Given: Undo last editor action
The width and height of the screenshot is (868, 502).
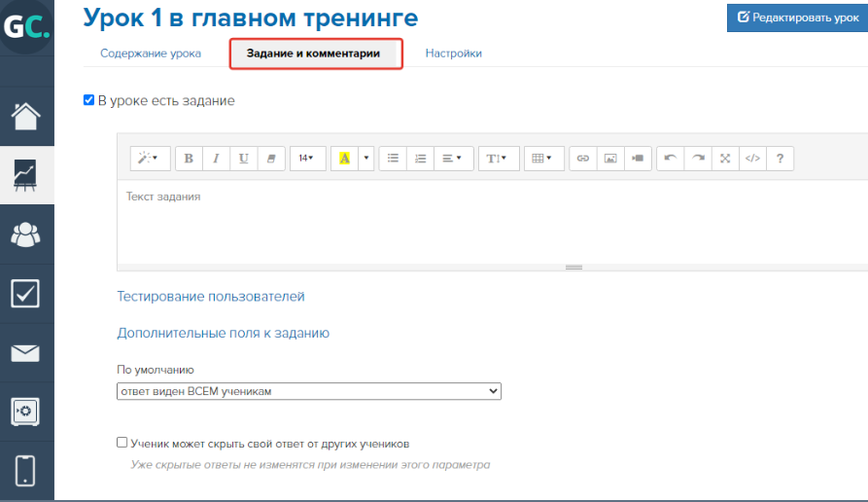Looking at the screenshot, I should (671, 159).
